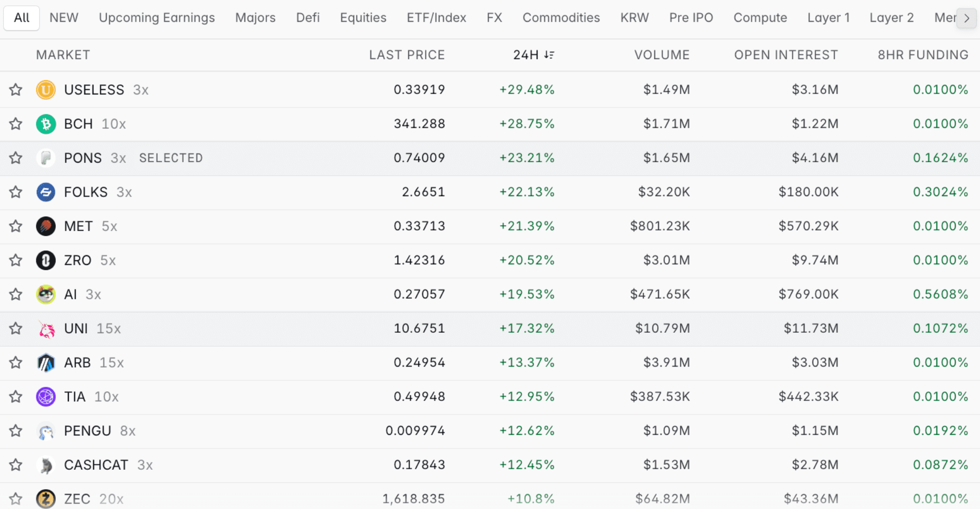Click the SELECTED label on PONS row
Viewport: 980px width, 509px height.
(x=171, y=158)
